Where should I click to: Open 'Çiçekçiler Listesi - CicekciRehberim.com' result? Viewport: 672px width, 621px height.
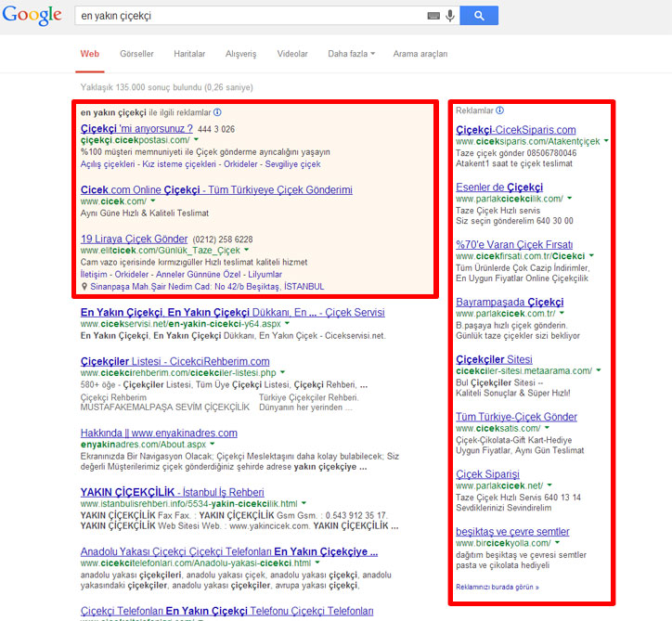click(x=174, y=361)
